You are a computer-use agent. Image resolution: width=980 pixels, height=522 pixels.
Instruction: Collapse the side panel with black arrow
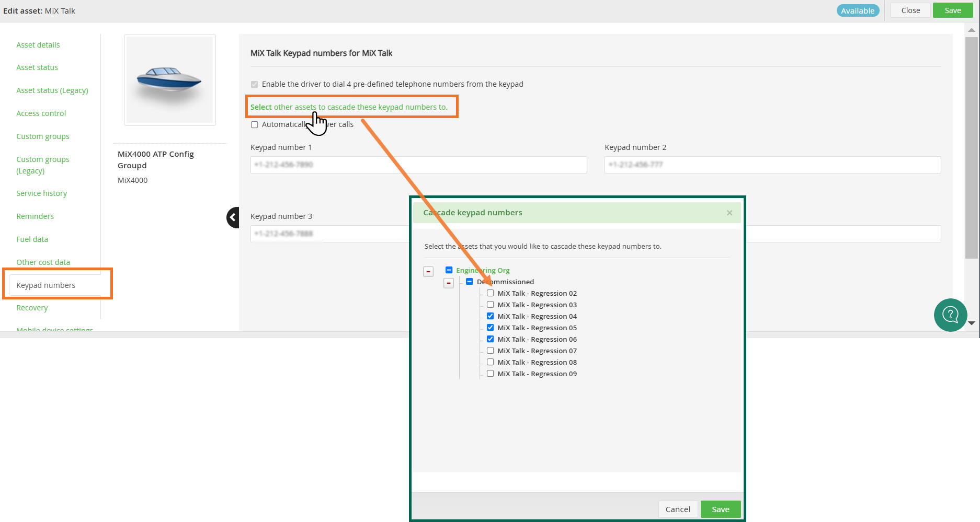pos(233,217)
